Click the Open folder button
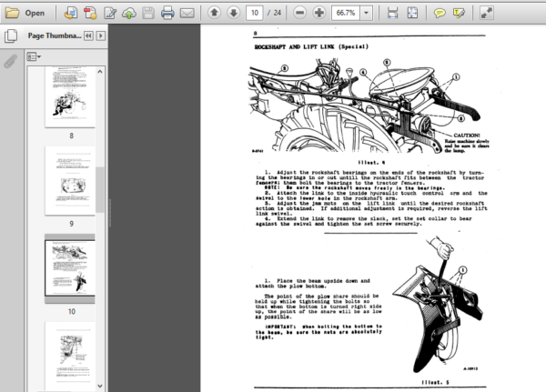This screenshot has width=546, height=392. pos(25,14)
